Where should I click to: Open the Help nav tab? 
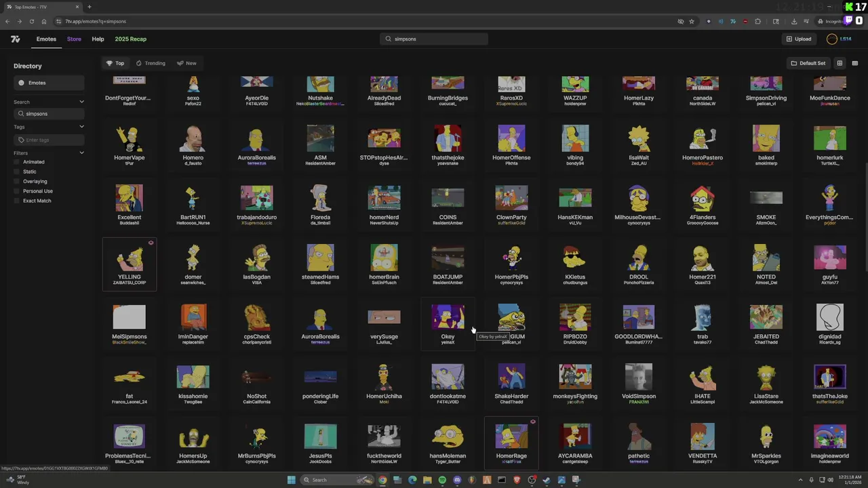point(98,39)
